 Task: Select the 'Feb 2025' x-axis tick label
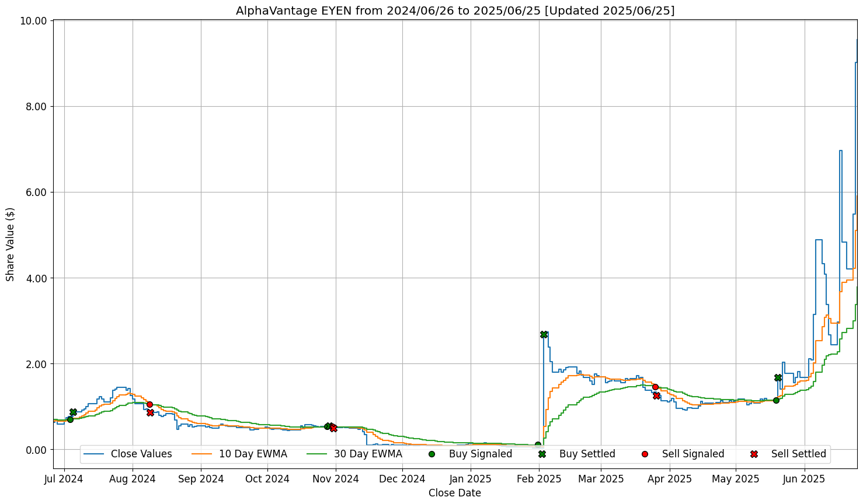(540, 480)
